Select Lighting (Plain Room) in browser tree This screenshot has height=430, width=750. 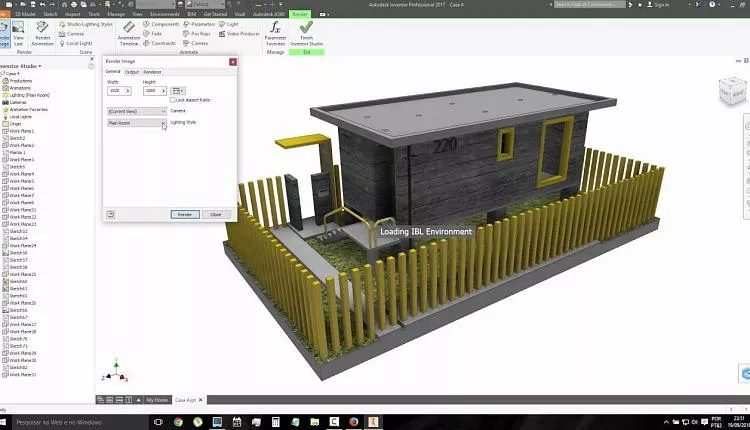[28, 95]
